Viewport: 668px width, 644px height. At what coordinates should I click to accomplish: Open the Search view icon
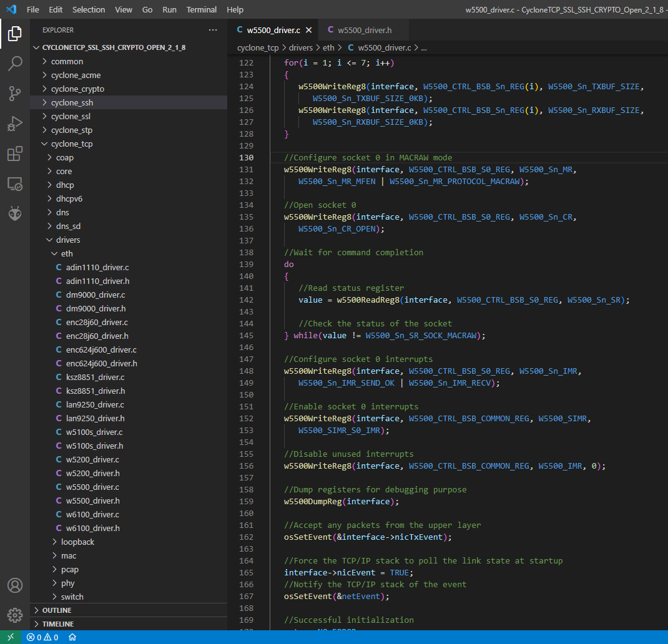pyautogui.click(x=15, y=64)
